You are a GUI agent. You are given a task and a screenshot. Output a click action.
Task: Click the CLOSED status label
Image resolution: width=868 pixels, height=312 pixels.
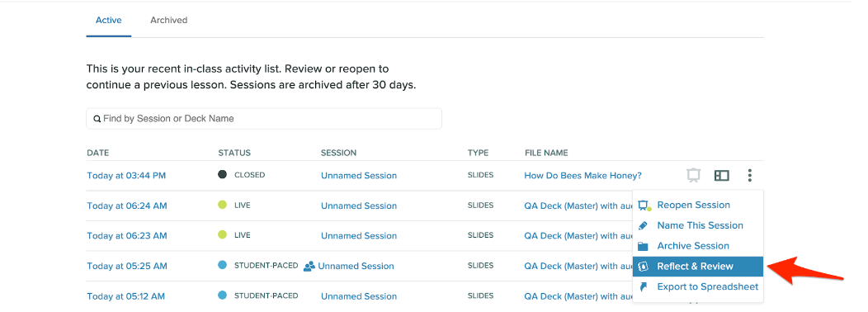coord(250,175)
